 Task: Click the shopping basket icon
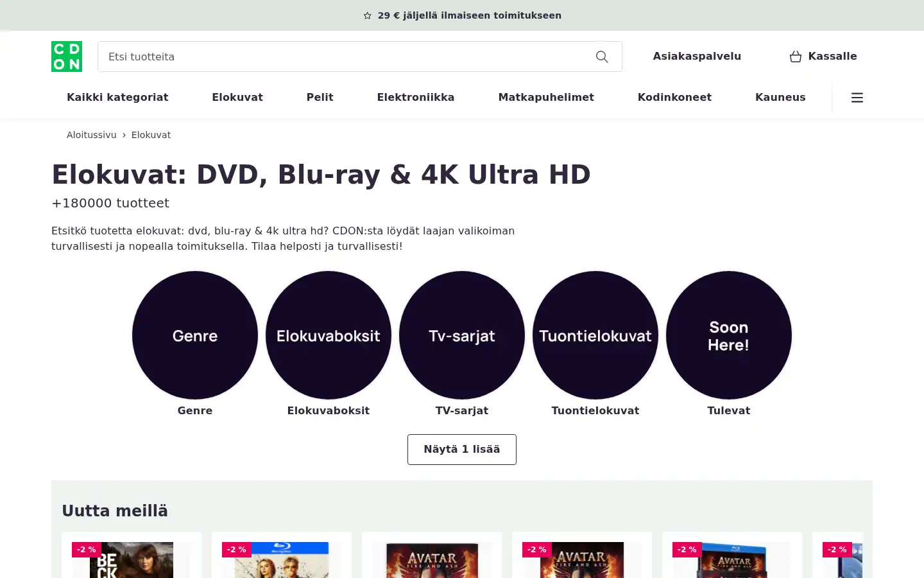(796, 57)
